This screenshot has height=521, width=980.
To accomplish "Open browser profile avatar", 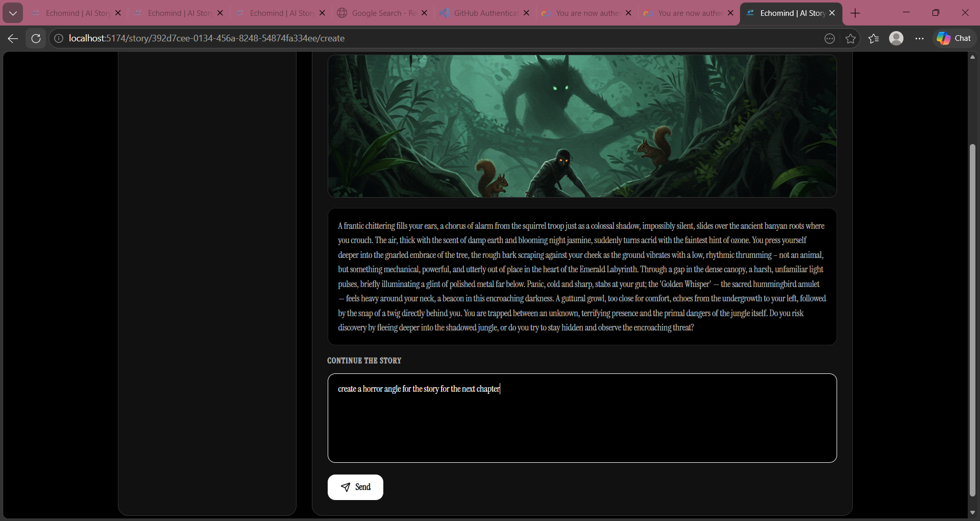I will [896, 38].
